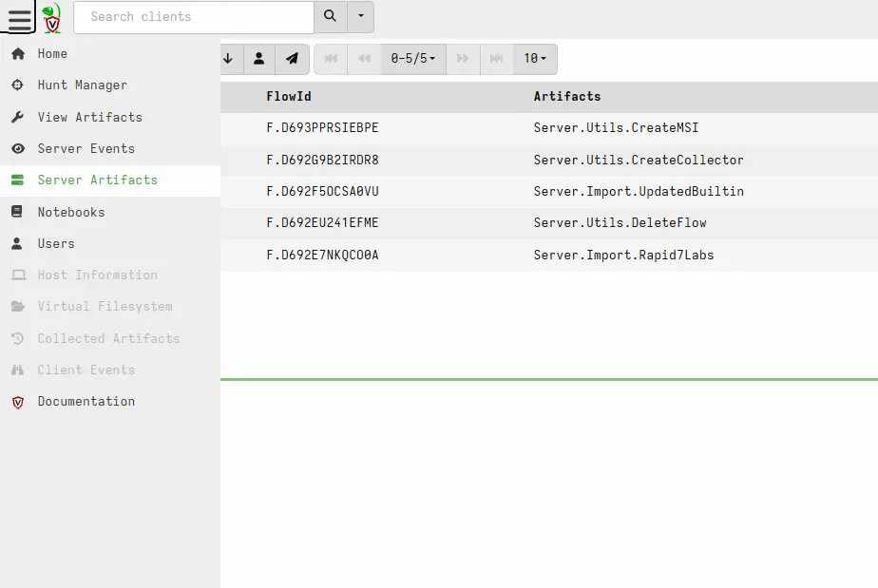Image resolution: width=878 pixels, height=588 pixels.
Task: Click the Host Information laptop icon
Action: click(x=18, y=275)
